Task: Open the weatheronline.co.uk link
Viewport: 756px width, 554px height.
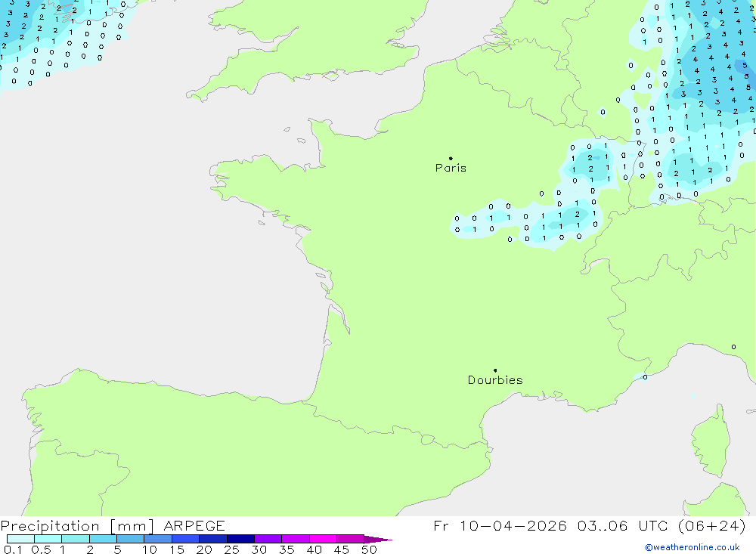Action: tap(696, 547)
